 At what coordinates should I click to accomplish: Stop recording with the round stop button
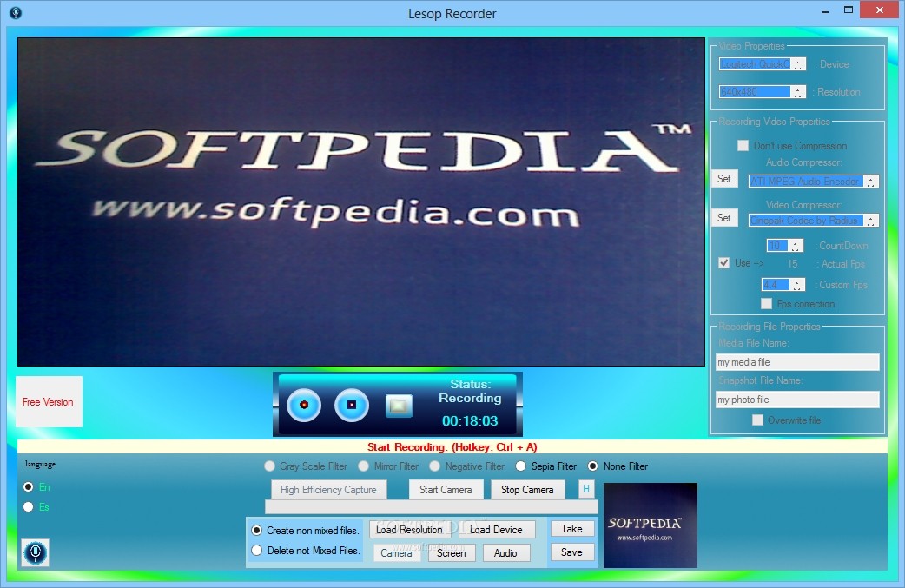point(352,405)
